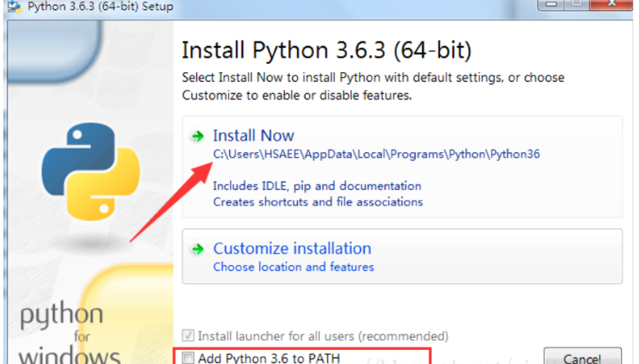Cancel the Python setup
Screen dimensions: 639x364
[x=583, y=356]
